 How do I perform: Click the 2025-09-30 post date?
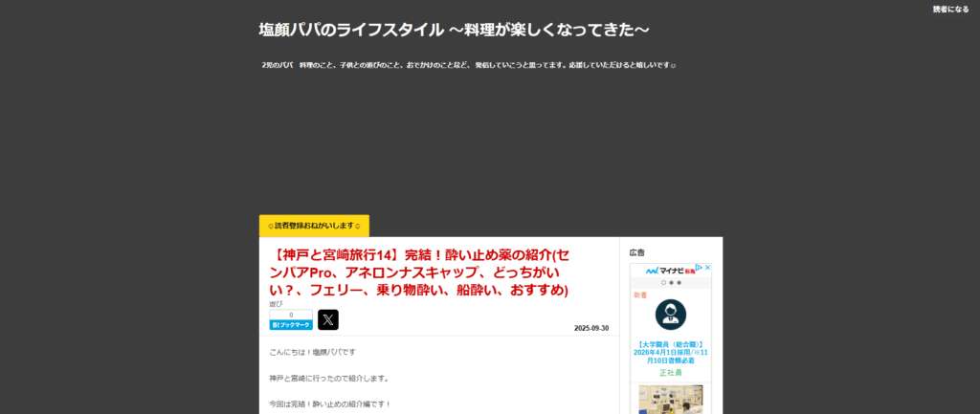click(x=592, y=327)
